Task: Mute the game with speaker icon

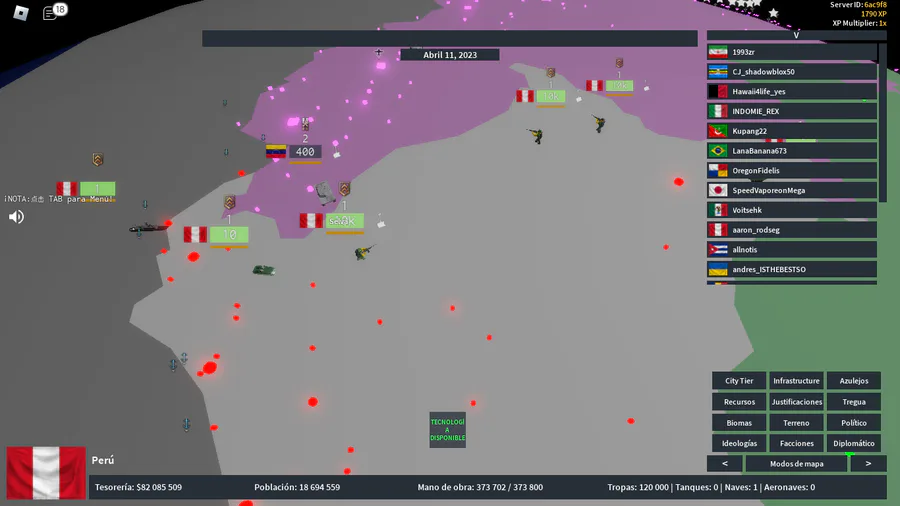Action: pyautogui.click(x=16, y=216)
